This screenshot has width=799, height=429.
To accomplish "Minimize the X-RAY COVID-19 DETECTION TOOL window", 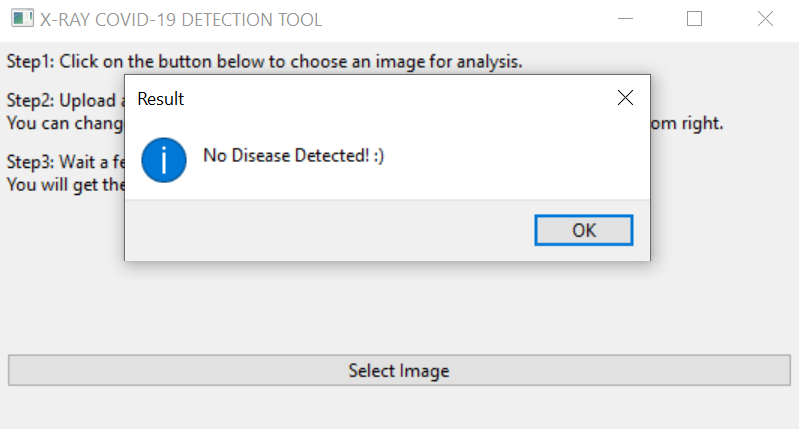I will pos(625,19).
